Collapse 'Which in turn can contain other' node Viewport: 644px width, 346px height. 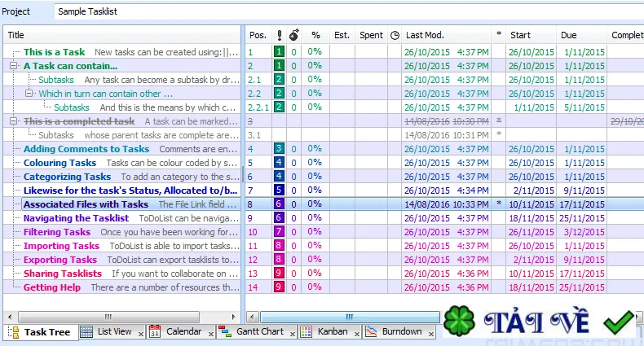click(x=29, y=94)
